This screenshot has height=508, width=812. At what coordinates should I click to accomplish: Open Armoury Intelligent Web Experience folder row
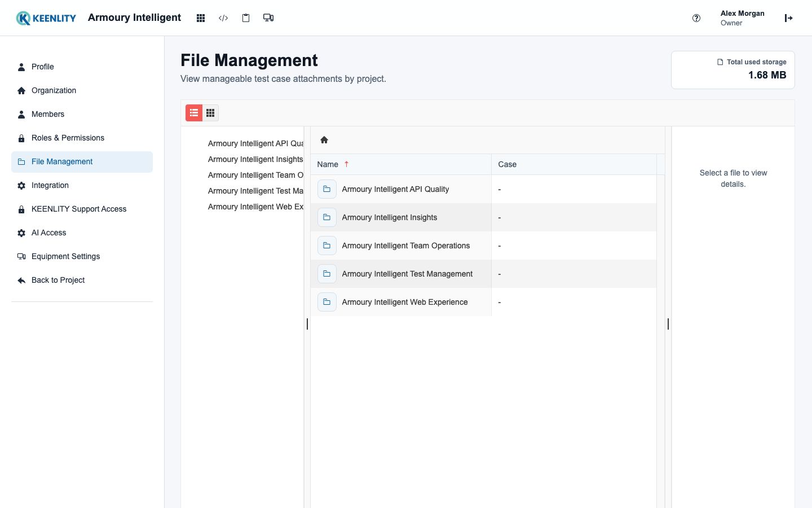(x=483, y=302)
